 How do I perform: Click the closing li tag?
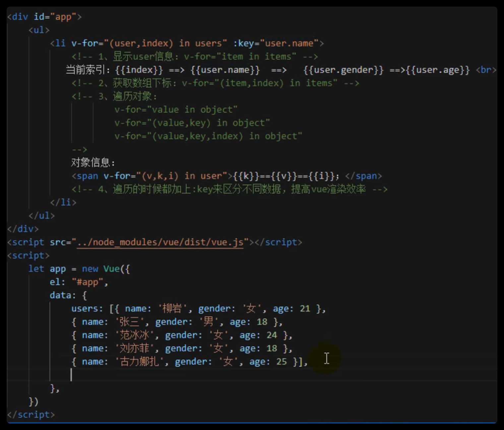click(63, 202)
